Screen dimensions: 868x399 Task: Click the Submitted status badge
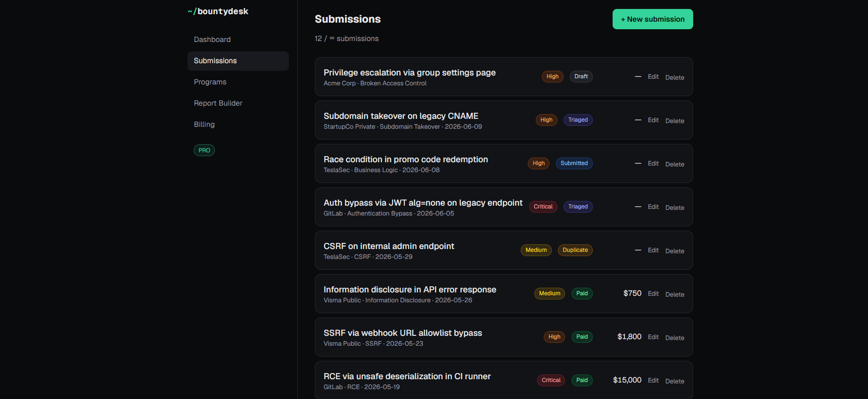tap(574, 163)
